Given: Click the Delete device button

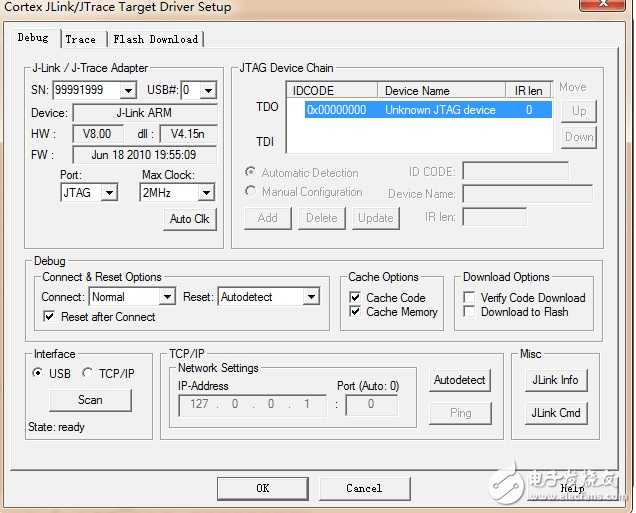Looking at the screenshot, I should click(x=322, y=218).
